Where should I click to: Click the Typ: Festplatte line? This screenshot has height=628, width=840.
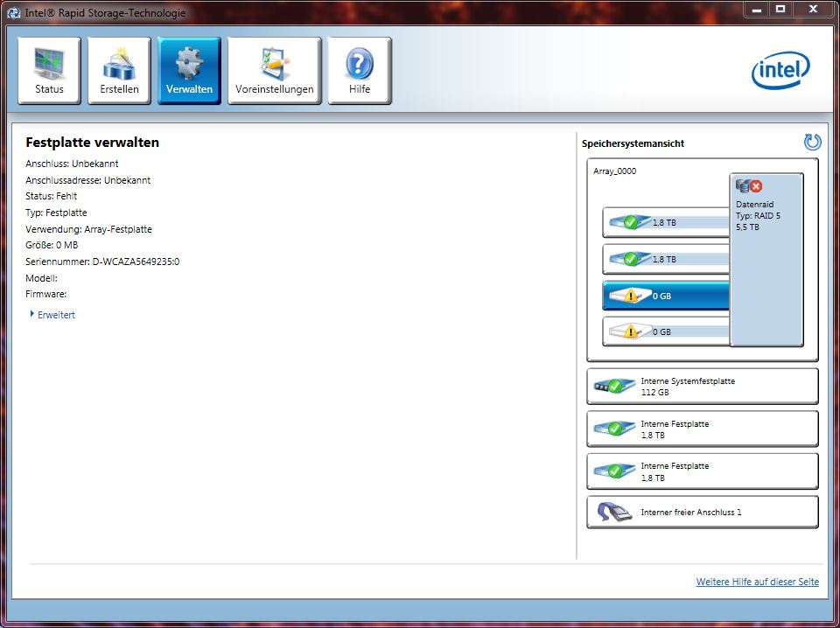pos(56,213)
